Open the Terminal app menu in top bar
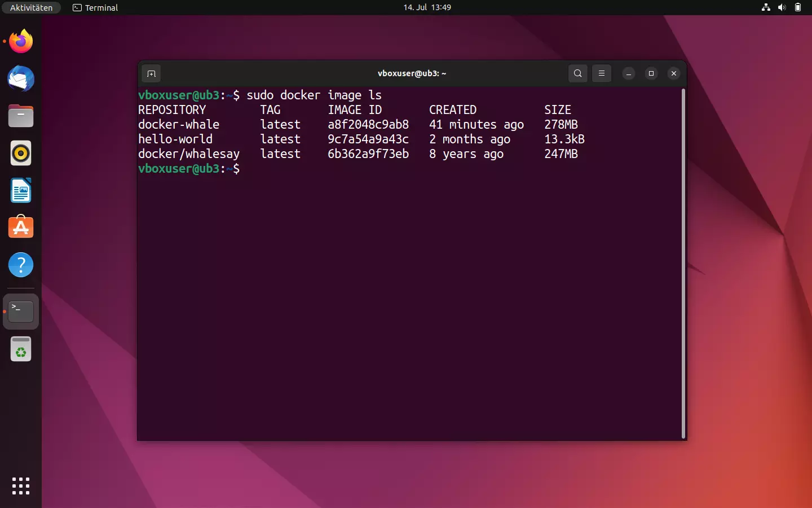Screen dimensions: 812x508 [x=95, y=7]
